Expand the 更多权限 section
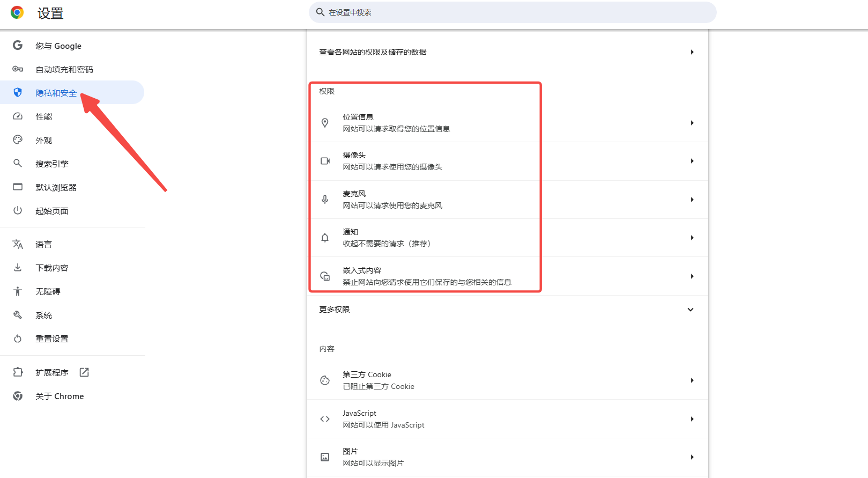The image size is (868, 478). (x=691, y=310)
